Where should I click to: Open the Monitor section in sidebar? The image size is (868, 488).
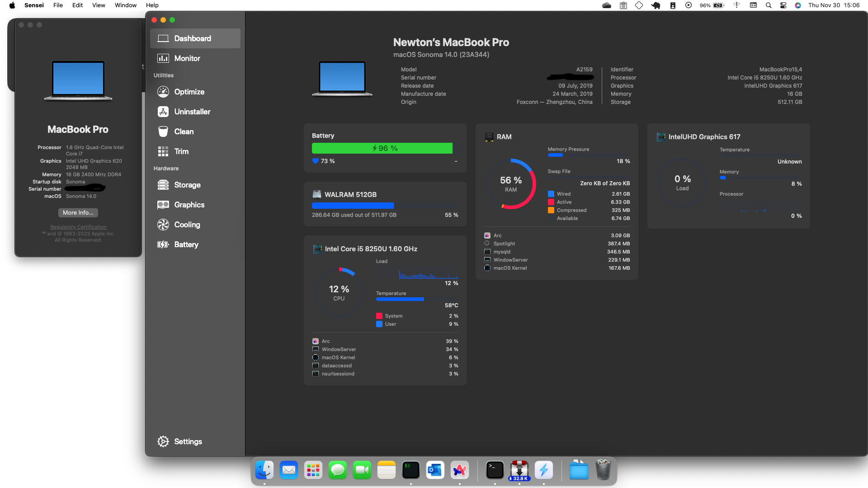pos(187,58)
